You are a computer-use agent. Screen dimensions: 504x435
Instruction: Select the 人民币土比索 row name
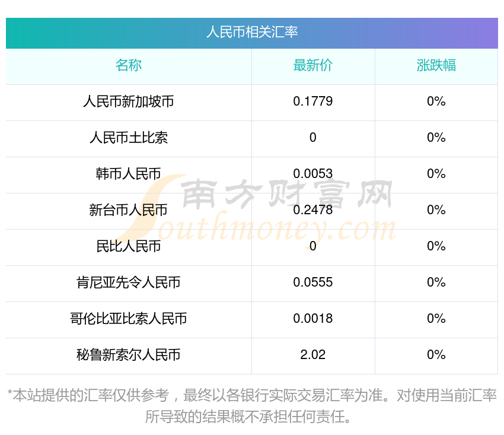129,138
